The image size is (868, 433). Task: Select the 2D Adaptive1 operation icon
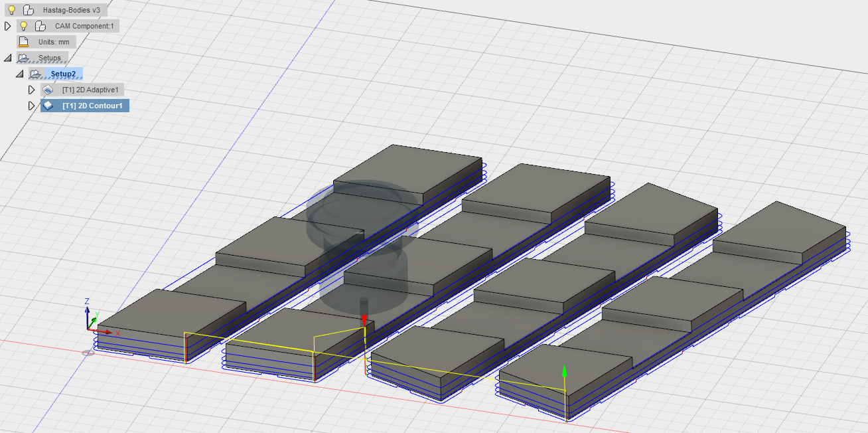48,90
